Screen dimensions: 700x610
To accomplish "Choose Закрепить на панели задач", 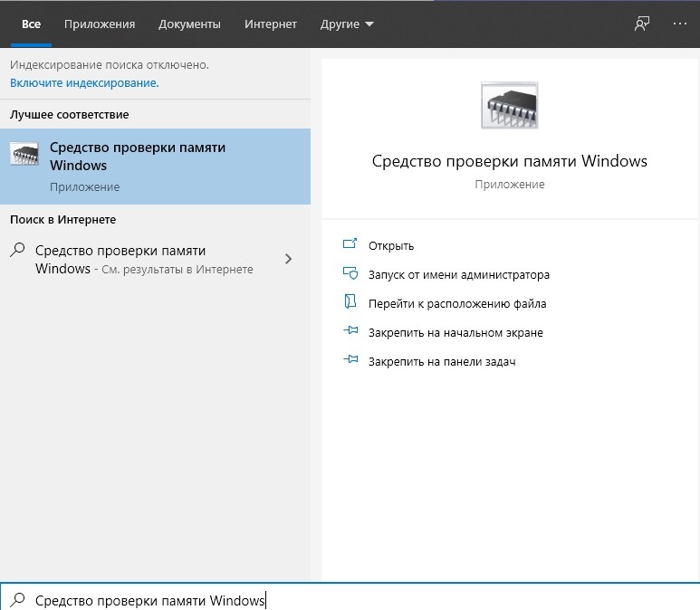I will 442,362.
